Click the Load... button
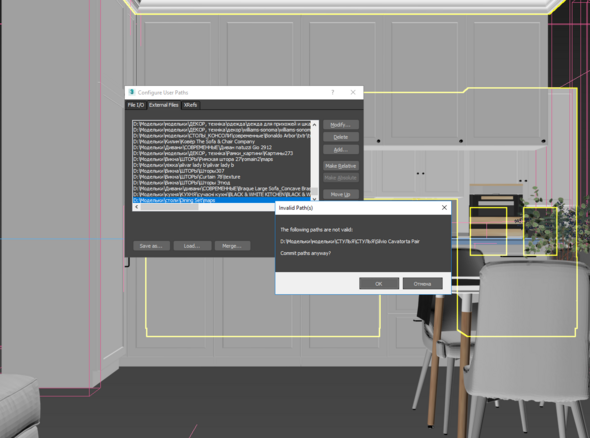 [192, 246]
